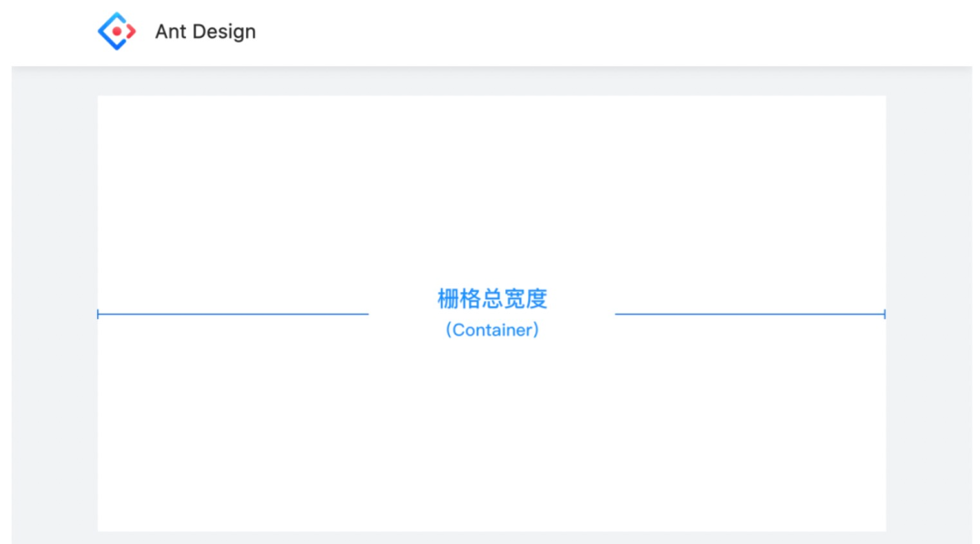Click the left blue measurement line

coord(233,315)
